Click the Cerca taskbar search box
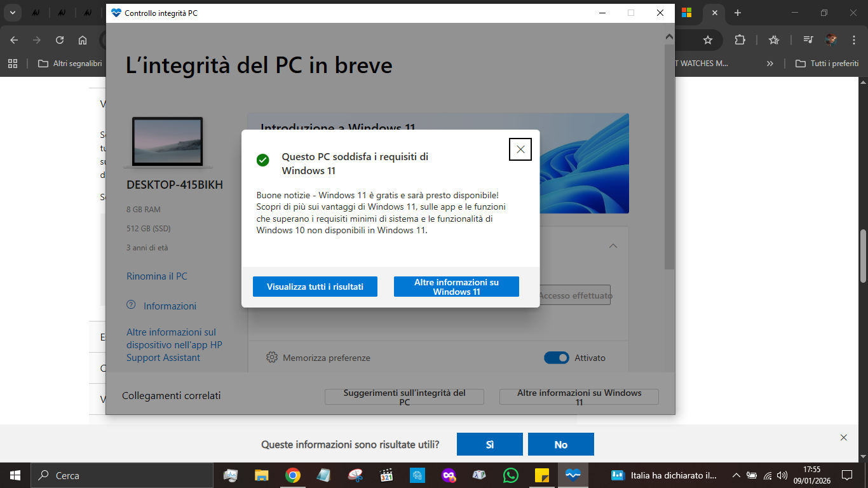Screen dimensions: 868x488 pyautogui.click(x=122, y=475)
